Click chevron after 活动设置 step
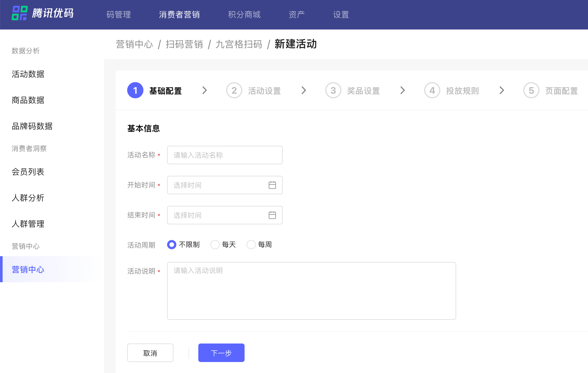 (x=304, y=91)
